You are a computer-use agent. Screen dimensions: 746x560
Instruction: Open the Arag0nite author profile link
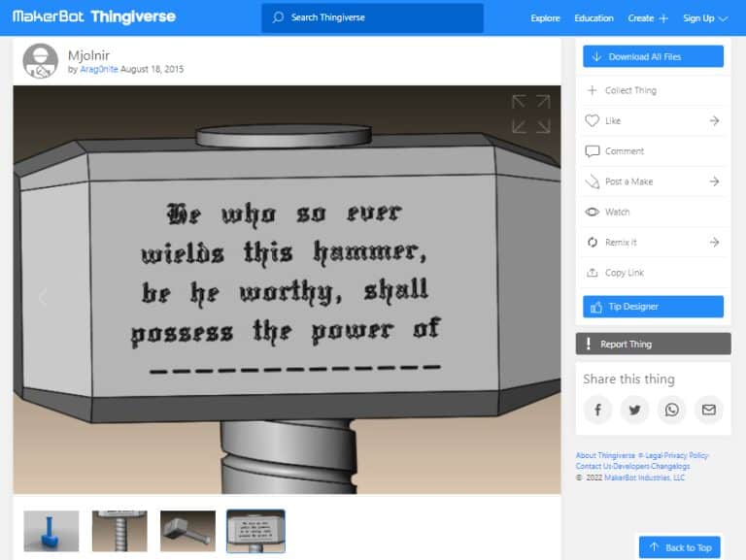click(98, 69)
